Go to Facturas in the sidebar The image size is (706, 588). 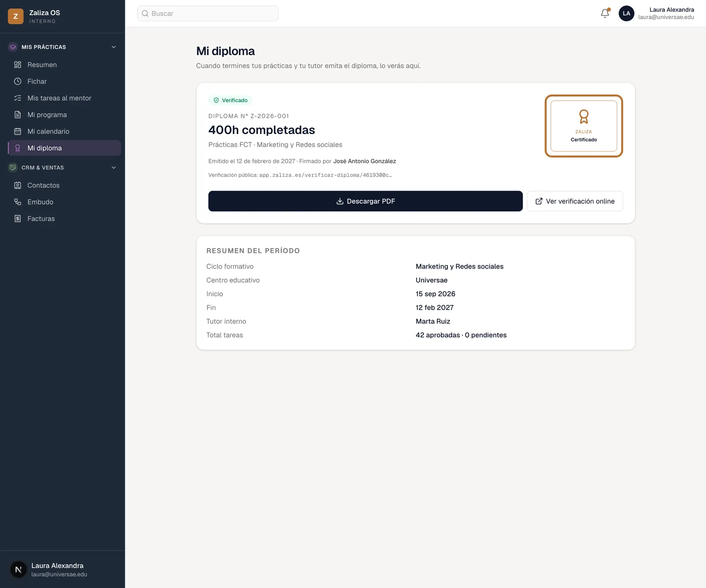pos(64,219)
